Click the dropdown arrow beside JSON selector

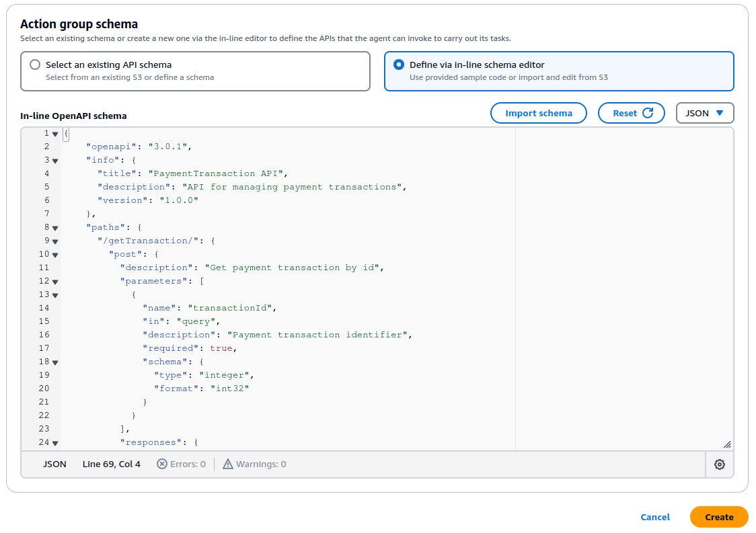click(720, 113)
